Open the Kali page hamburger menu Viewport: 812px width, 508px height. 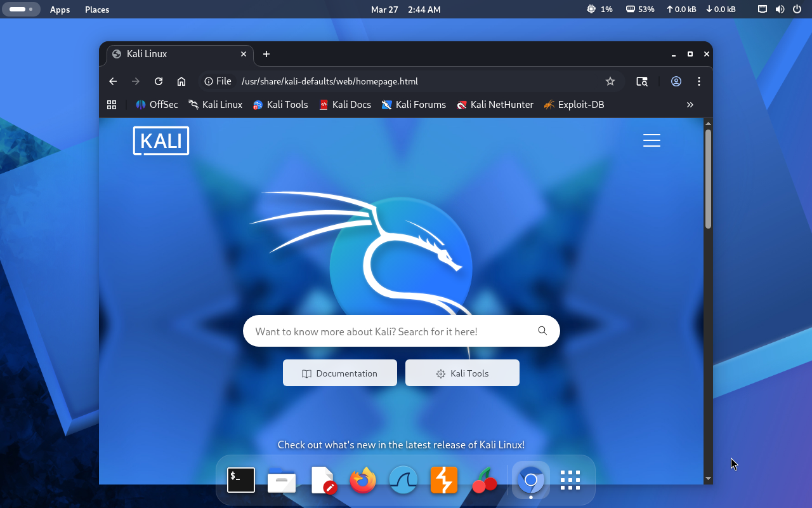pyautogui.click(x=652, y=140)
